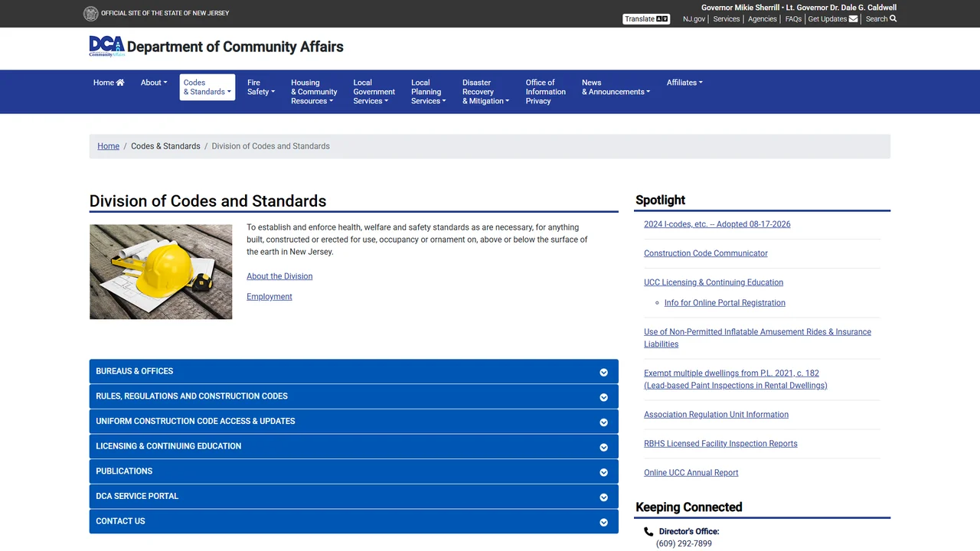Expand the Contact Us accordion
980x551 pixels.
tap(354, 521)
